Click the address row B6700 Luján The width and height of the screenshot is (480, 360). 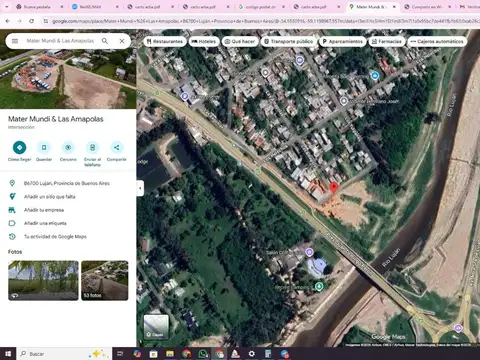[x=68, y=183]
